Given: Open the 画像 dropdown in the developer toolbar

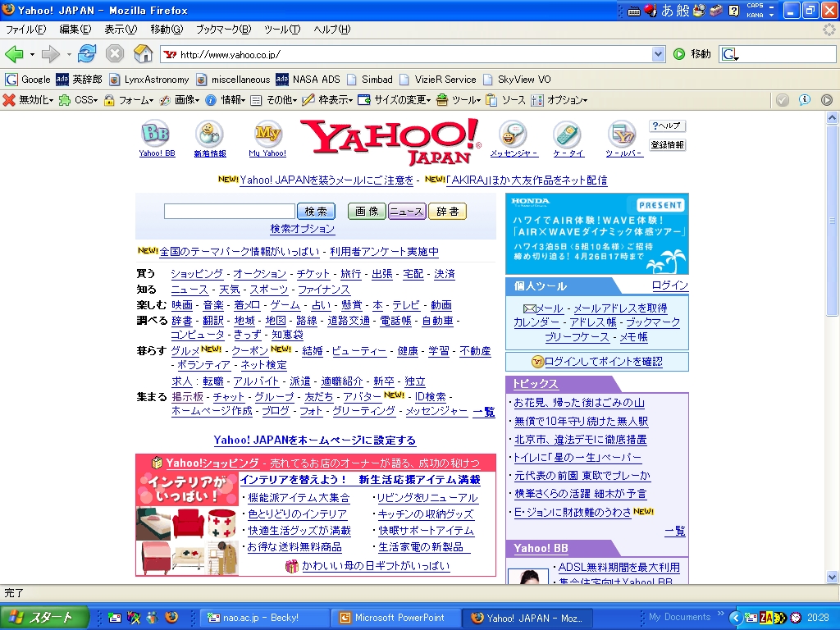Looking at the screenshot, I should pyautogui.click(x=180, y=99).
